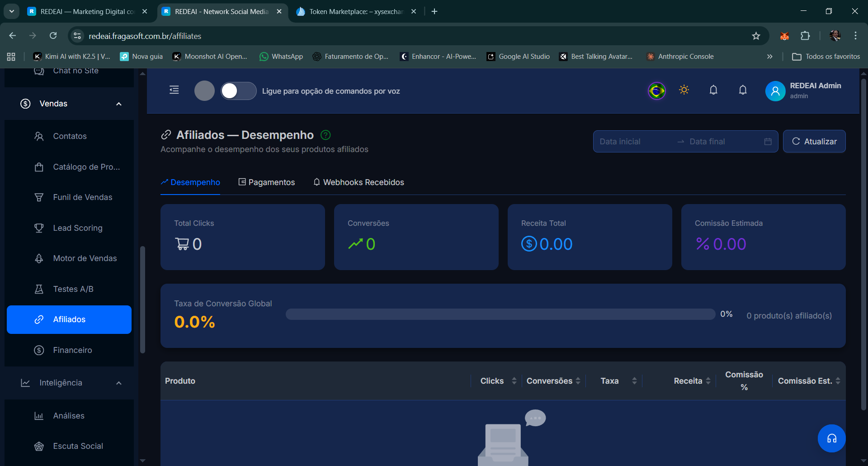Switch to the Pagamentos tab
The width and height of the screenshot is (868, 466).
click(x=267, y=182)
